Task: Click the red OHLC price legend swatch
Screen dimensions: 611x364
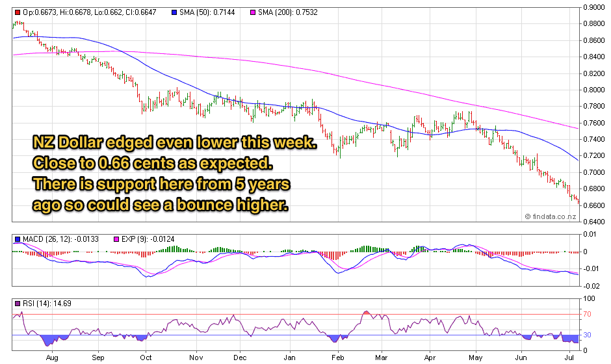Action: point(17,12)
